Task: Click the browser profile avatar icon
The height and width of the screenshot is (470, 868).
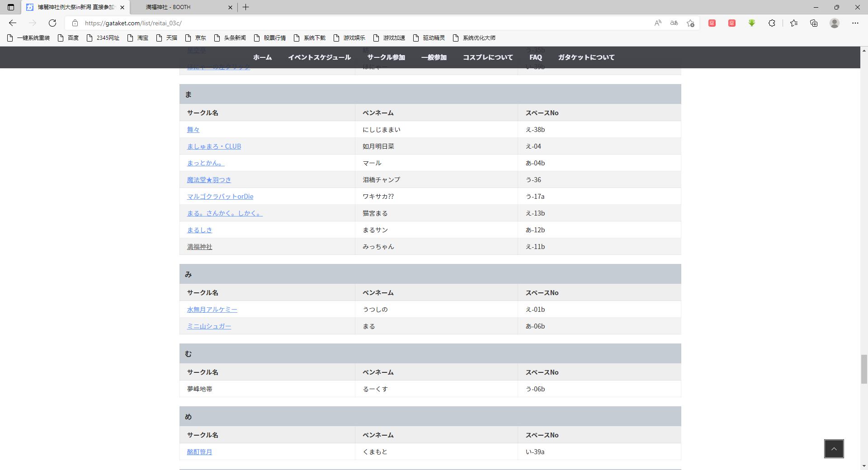Action: (x=834, y=23)
